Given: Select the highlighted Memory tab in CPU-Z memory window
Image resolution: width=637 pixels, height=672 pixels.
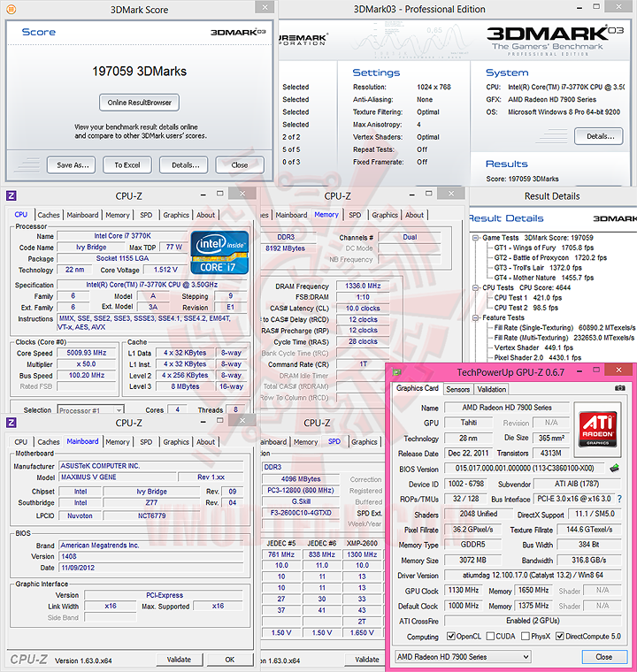Looking at the screenshot, I should (x=326, y=214).
